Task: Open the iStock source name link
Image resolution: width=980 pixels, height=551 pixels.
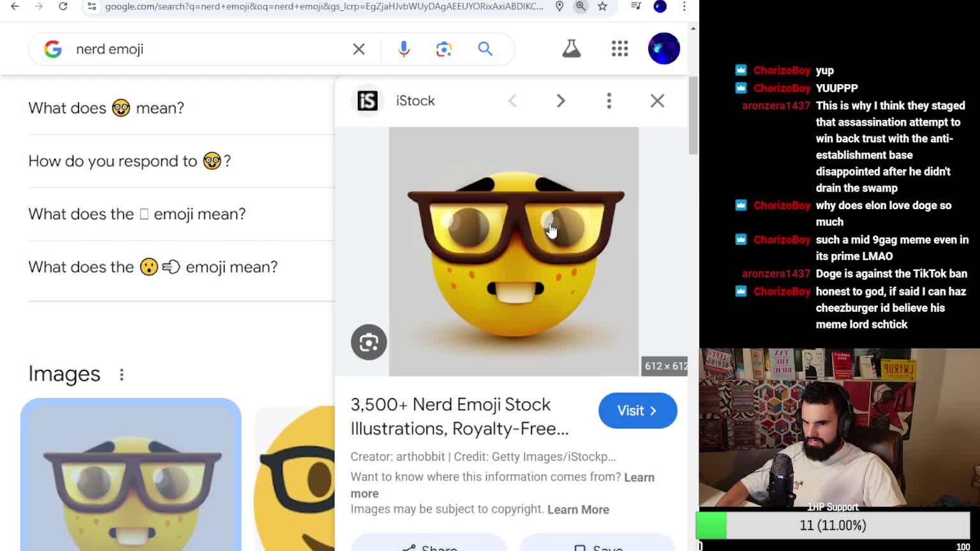Action: tap(415, 101)
